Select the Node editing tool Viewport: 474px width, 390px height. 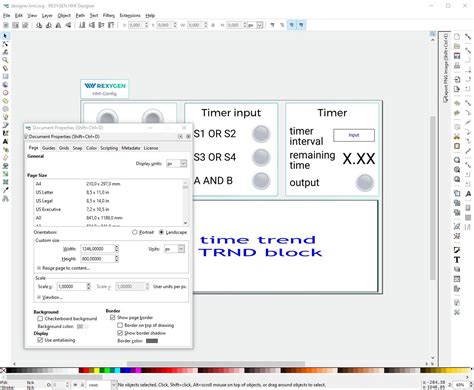5,44
